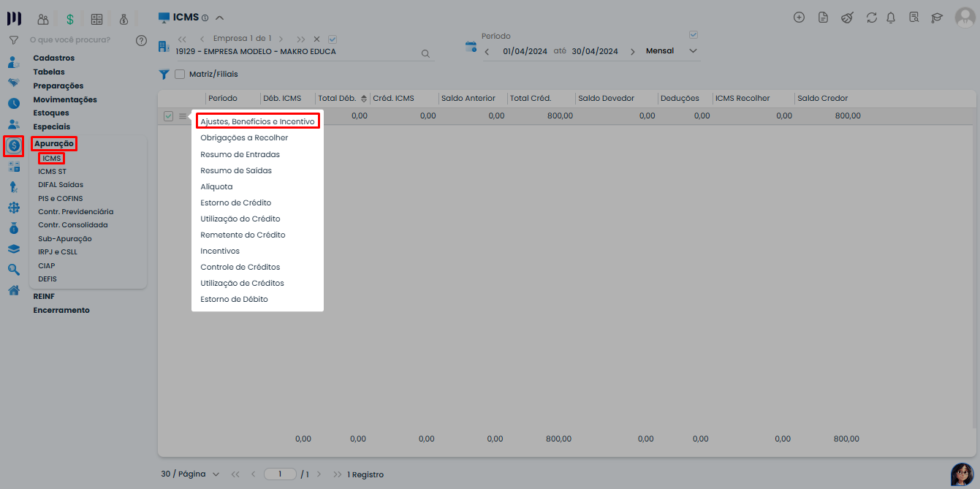The height and width of the screenshot is (489, 980).
Task: Open the assistant avatar at bottom-right
Action: [962, 474]
